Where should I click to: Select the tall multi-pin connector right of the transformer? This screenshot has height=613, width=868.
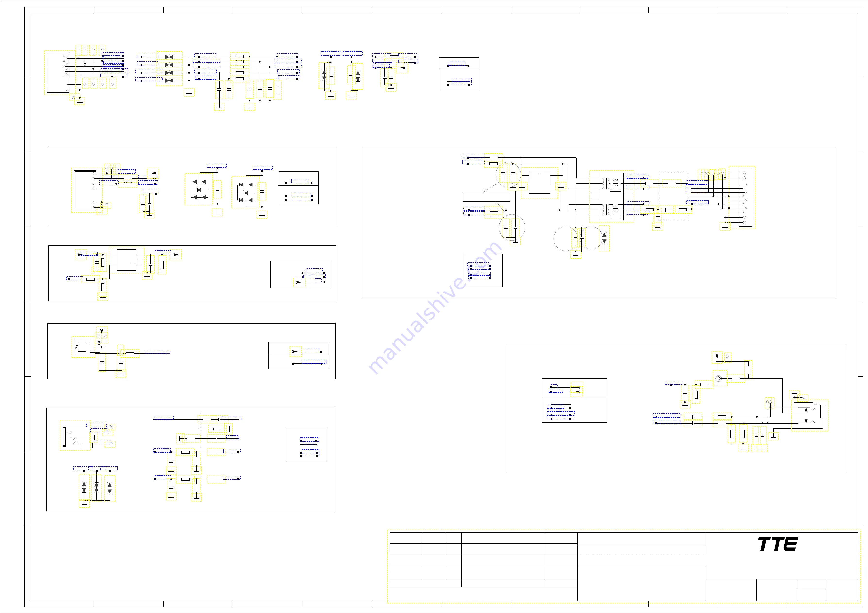[745, 197]
